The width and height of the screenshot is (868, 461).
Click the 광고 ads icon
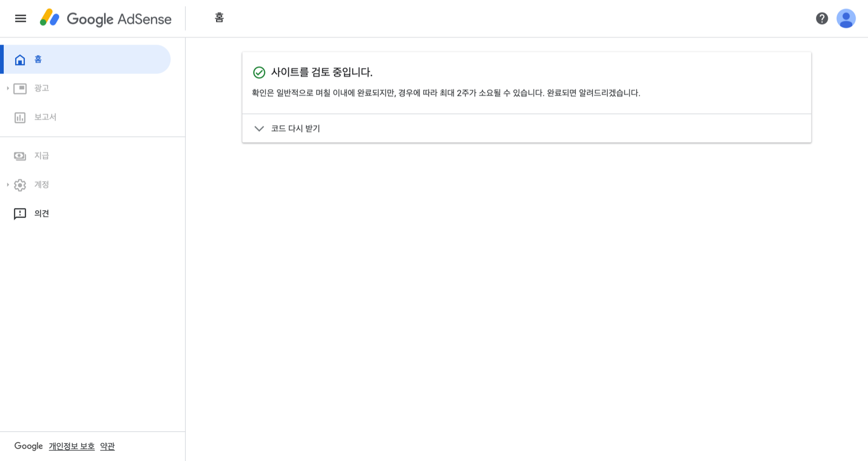(x=20, y=88)
